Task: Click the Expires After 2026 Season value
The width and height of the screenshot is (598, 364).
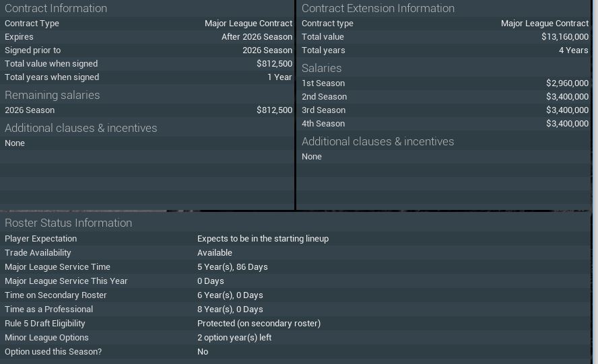Action: tap(257, 36)
